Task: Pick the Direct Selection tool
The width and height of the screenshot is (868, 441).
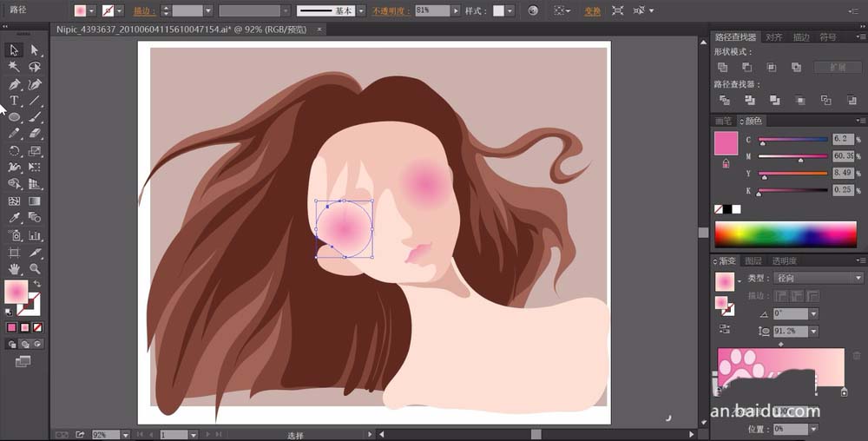Action: [35, 50]
